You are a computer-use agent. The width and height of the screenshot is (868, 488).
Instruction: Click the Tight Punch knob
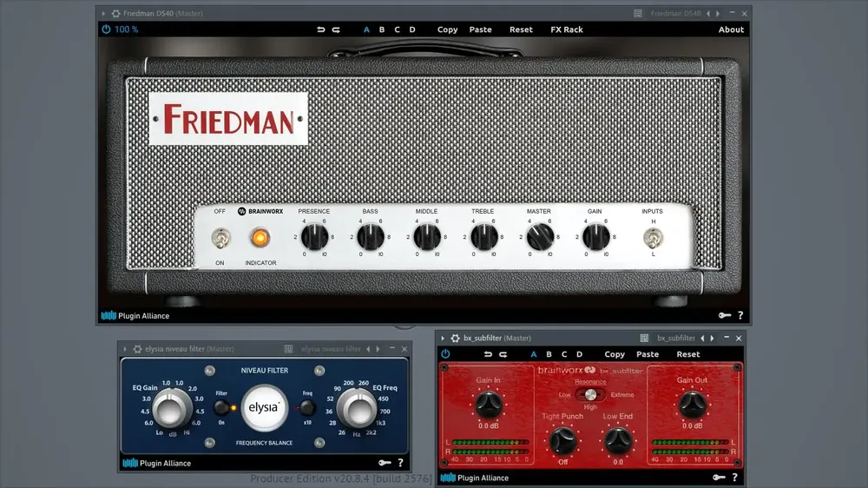pos(563,441)
